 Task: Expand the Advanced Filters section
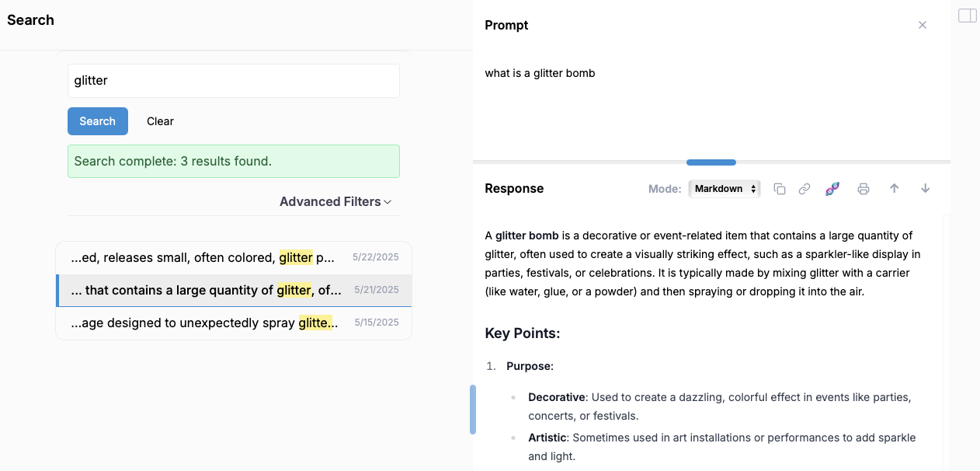point(330,201)
